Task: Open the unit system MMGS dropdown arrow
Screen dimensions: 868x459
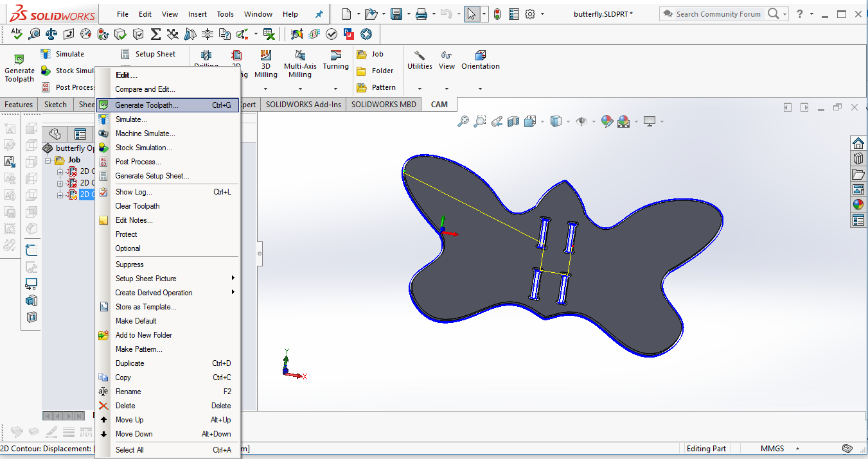Action: pos(798,449)
